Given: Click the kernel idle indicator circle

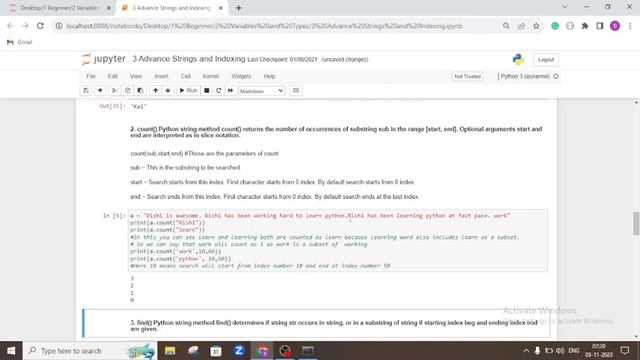Looking at the screenshot, I should (556, 76).
